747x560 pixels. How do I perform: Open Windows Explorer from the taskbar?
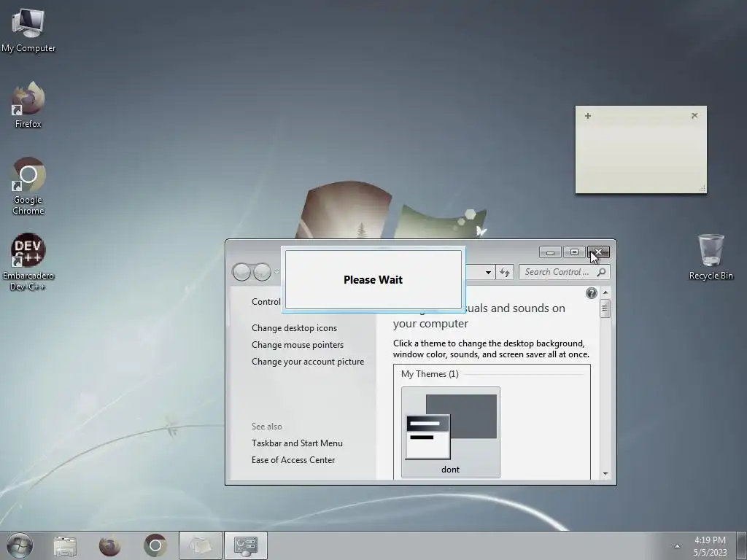(x=65, y=545)
